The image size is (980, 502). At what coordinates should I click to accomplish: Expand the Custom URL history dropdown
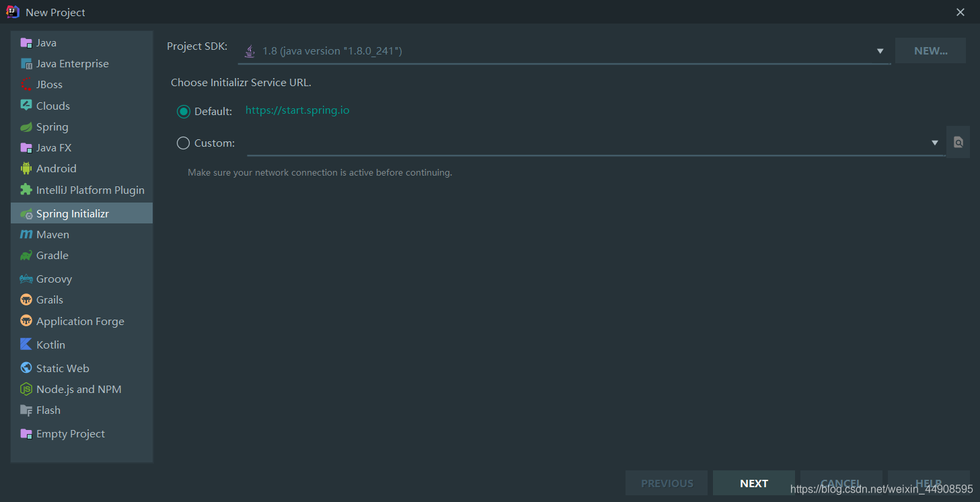tap(934, 143)
